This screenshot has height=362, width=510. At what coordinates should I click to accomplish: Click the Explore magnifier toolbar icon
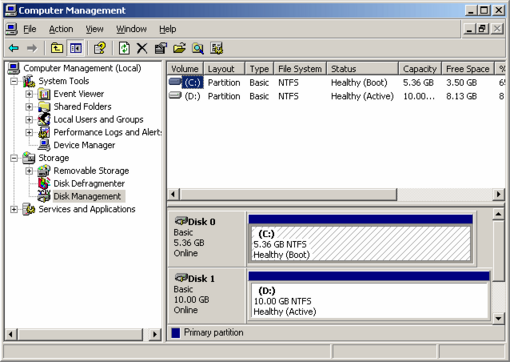198,49
